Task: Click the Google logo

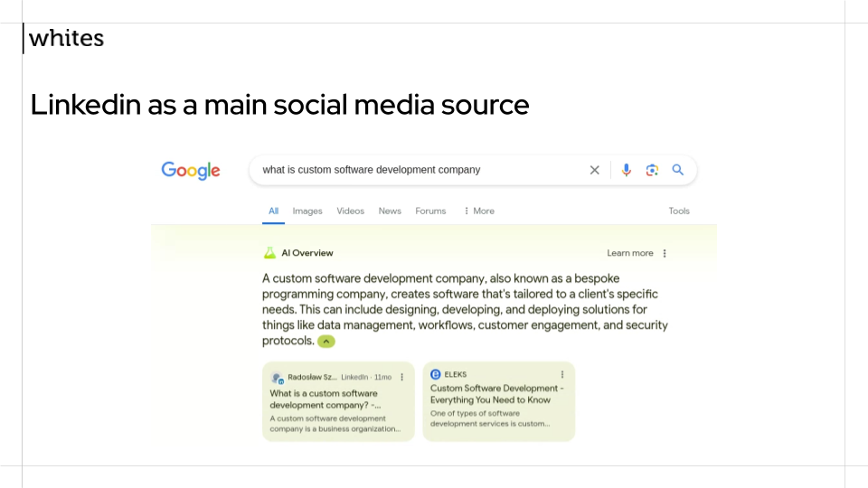Action: click(x=191, y=171)
